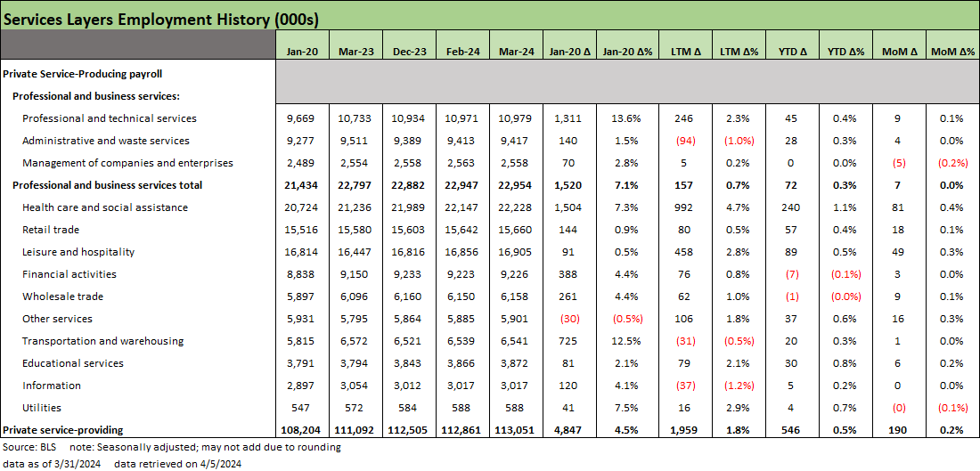
Task: Select bold total 113,051
Action: tap(517, 430)
